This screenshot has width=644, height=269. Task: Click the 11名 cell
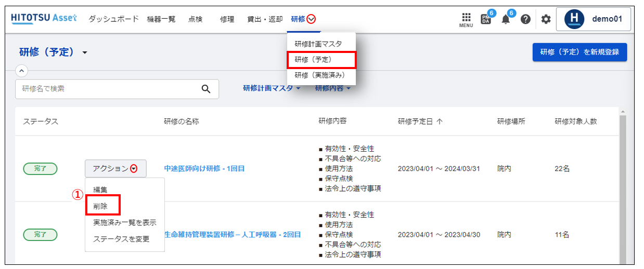pos(562,235)
